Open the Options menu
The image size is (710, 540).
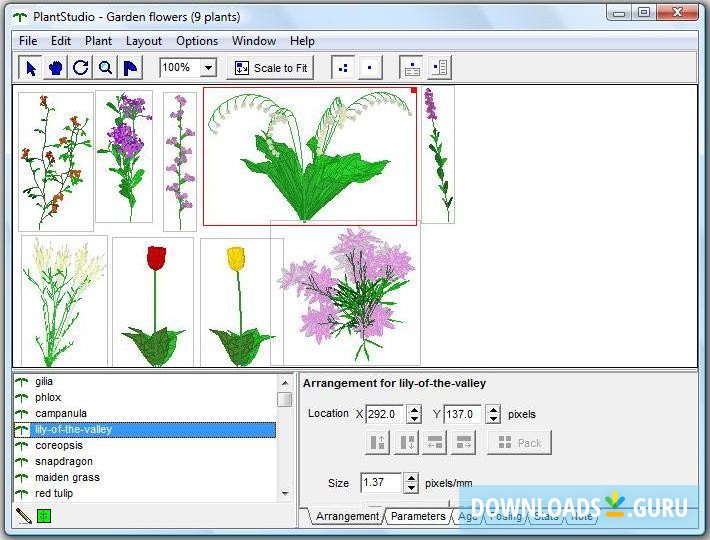pos(197,41)
